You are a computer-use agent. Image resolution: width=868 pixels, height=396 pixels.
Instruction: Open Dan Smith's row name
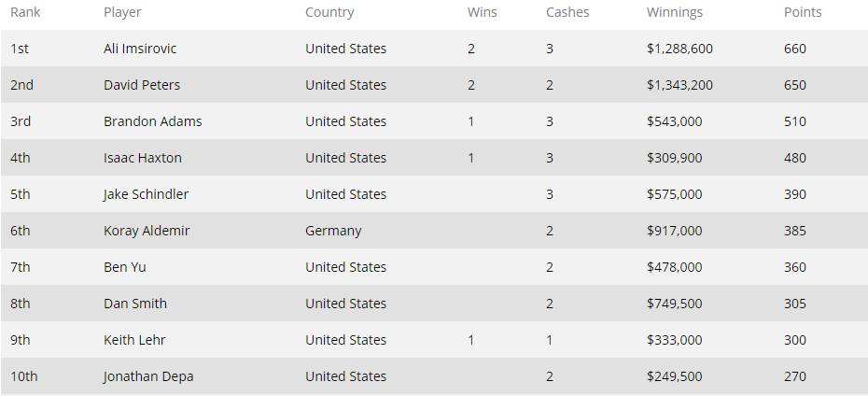tap(135, 304)
